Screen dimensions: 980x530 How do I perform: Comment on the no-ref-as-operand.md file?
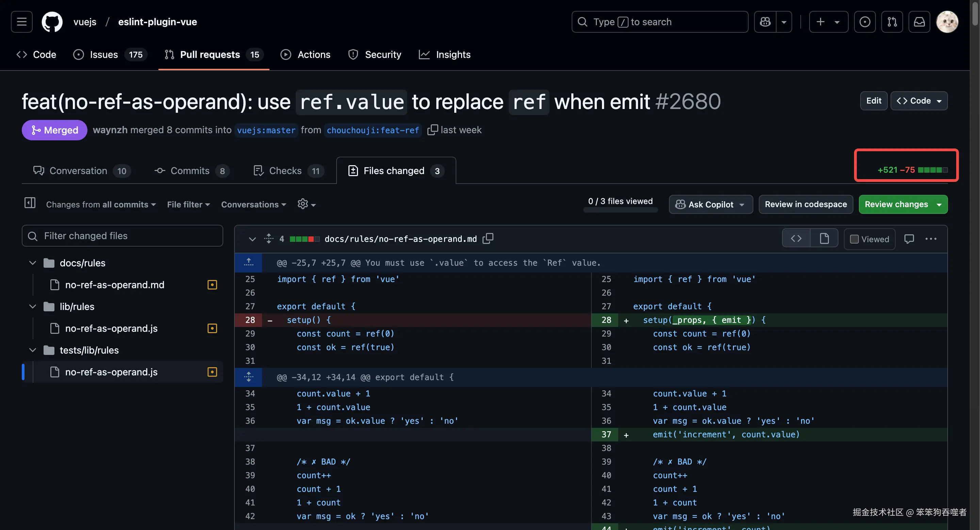(x=909, y=239)
